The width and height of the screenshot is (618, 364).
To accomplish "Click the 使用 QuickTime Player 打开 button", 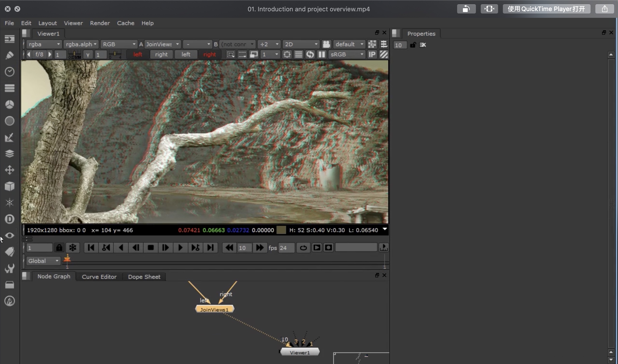I will (x=546, y=9).
